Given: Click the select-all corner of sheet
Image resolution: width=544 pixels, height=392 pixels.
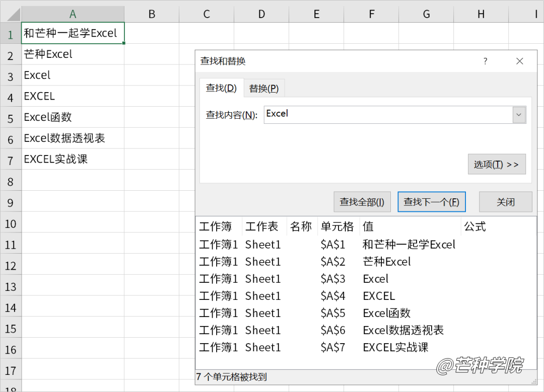Looking at the screenshot, I should point(11,14).
